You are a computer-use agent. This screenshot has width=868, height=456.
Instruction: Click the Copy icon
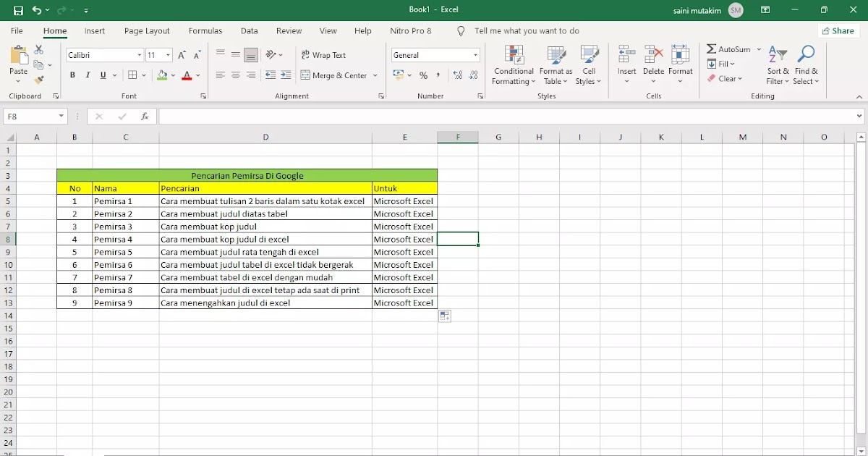[x=39, y=65]
